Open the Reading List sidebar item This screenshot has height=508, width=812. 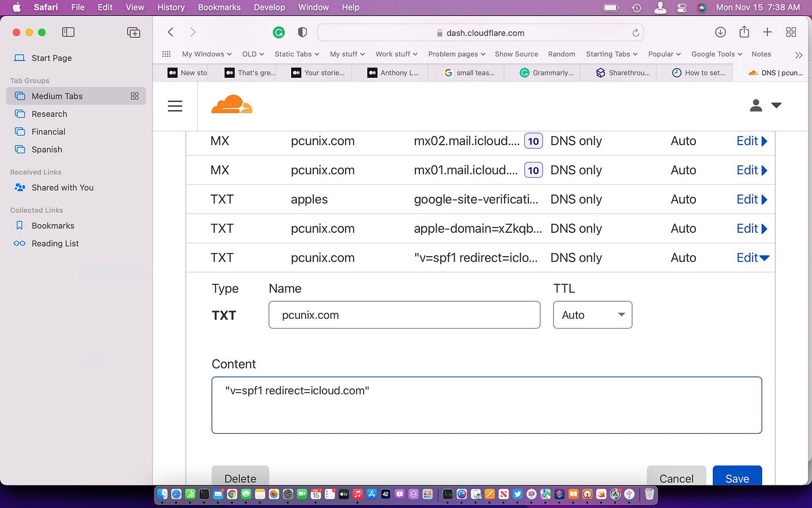point(76,243)
